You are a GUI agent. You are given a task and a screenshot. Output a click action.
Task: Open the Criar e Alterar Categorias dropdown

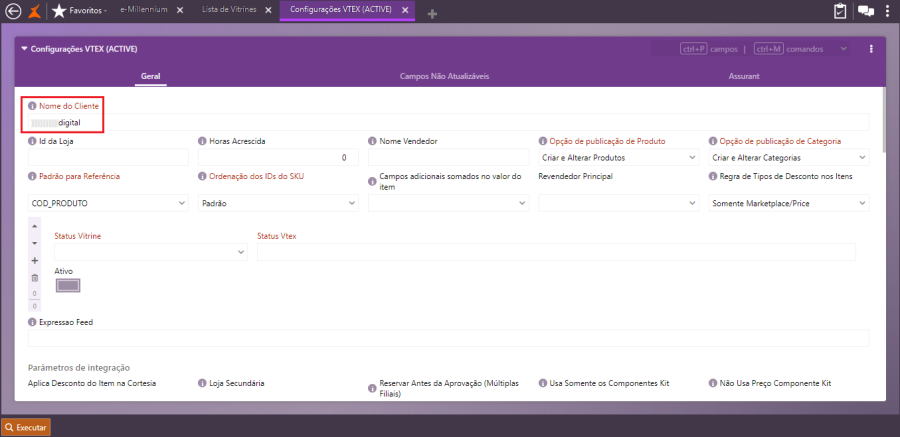789,157
